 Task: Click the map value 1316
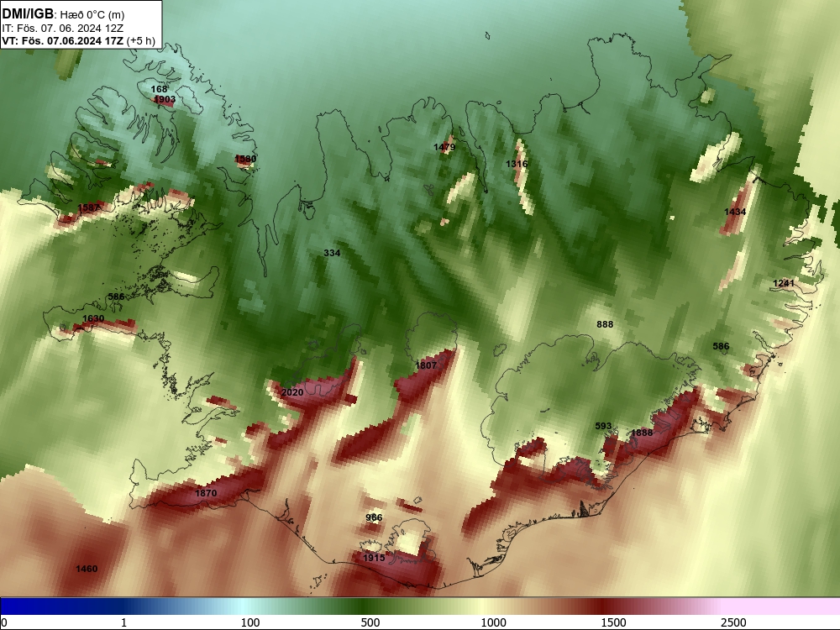click(x=517, y=164)
